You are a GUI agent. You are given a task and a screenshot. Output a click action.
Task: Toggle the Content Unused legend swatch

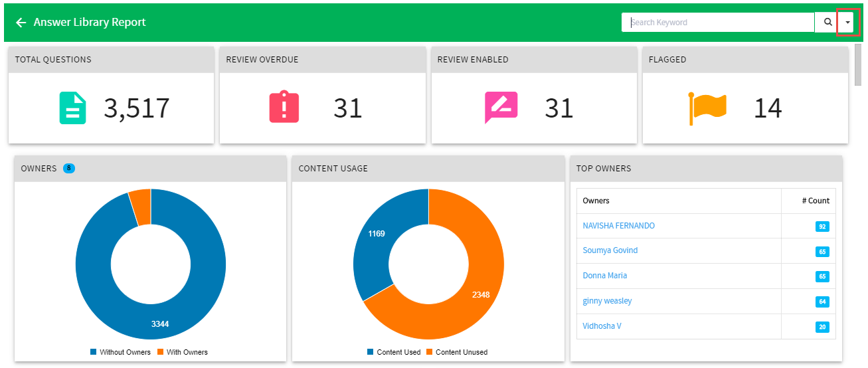point(429,352)
